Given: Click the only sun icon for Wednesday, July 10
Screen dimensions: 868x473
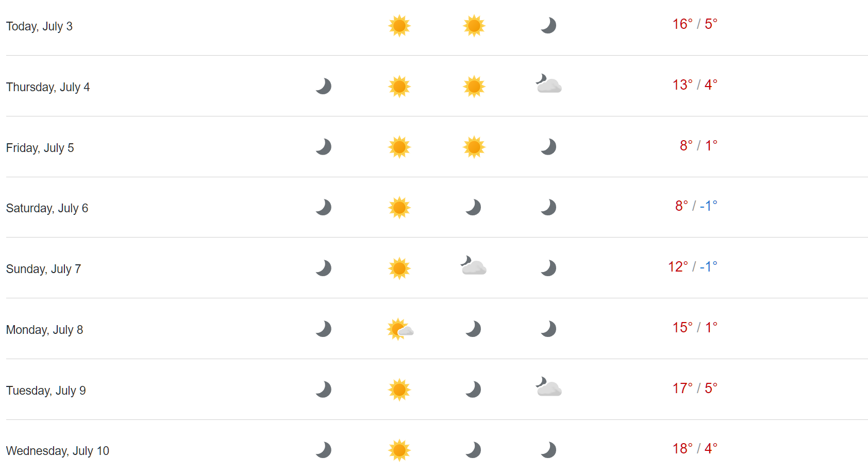Looking at the screenshot, I should coord(399,450).
